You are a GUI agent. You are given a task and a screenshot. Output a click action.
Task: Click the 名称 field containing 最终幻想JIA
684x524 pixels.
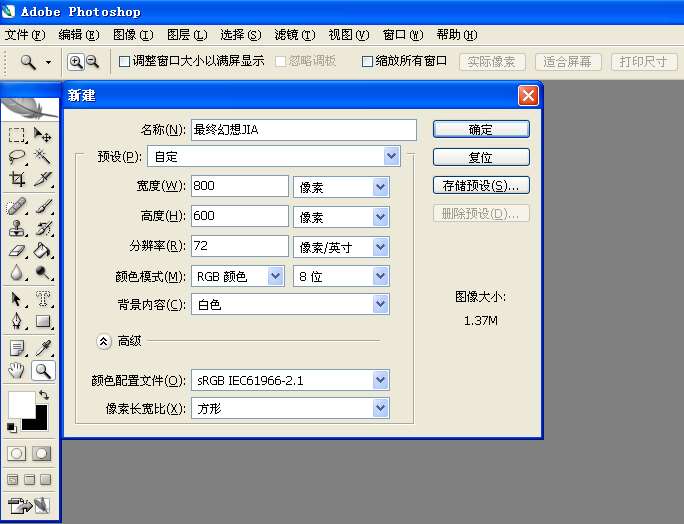coord(304,130)
